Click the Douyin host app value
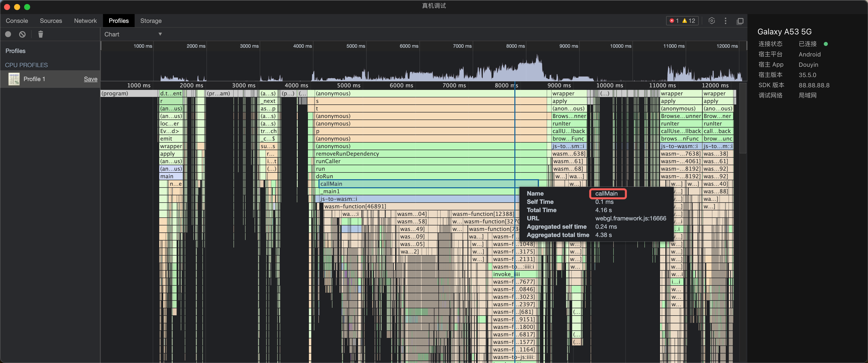Image resolution: width=868 pixels, height=363 pixels. click(808, 65)
